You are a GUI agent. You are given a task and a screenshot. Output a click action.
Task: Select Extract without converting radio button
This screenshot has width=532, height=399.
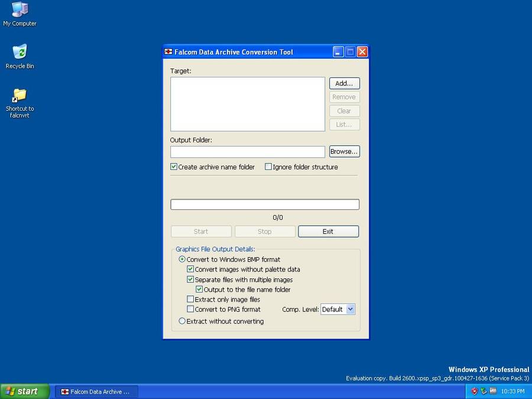(x=182, y=321)
